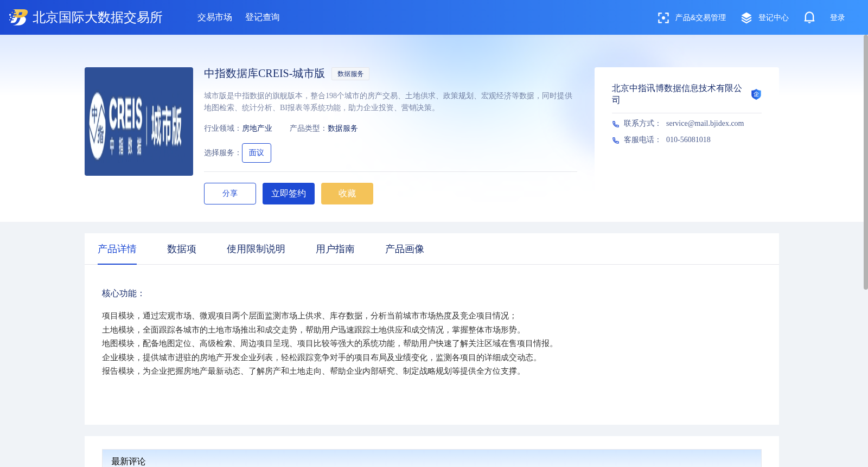Click the 房地产业 industry value

tap(257, 129)
